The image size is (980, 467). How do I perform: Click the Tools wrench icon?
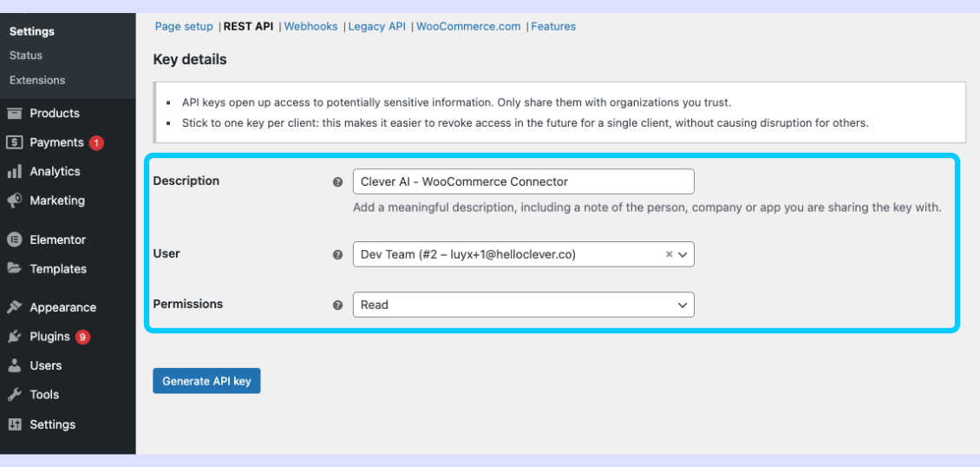pyautogui.click(x=15, y=394)
